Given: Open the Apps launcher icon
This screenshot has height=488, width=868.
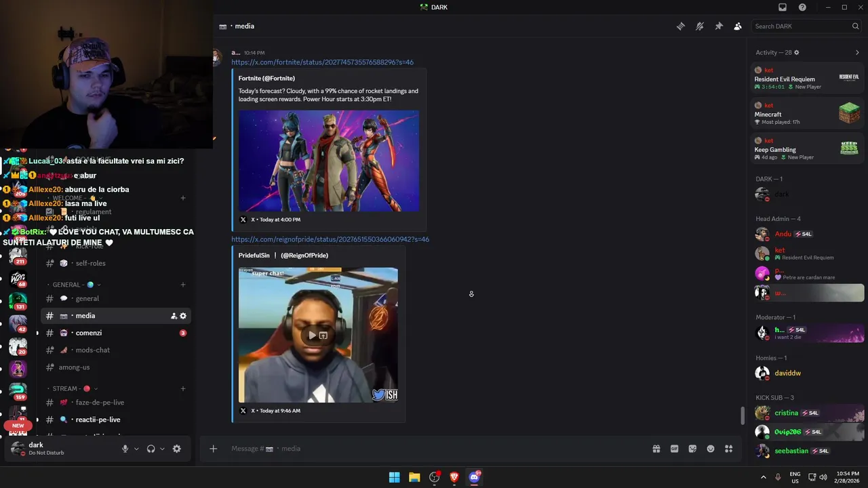Looking at the screenshot, I should pos(729,449).
